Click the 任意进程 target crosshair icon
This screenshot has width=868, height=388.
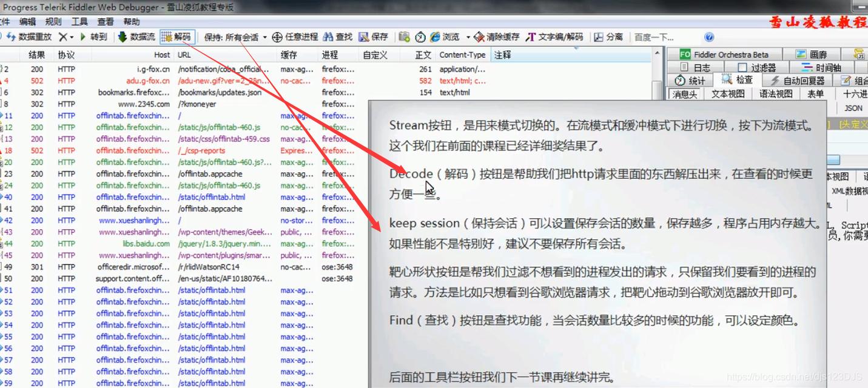click(x=277, y=37)
